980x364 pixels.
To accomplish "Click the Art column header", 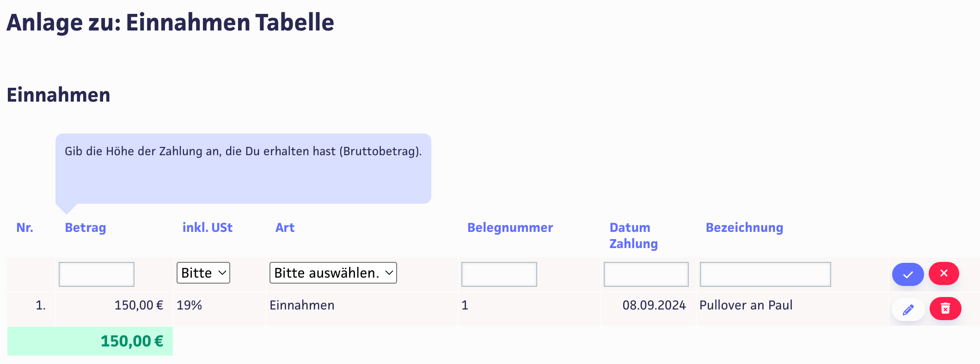I will tap(285, 228).
